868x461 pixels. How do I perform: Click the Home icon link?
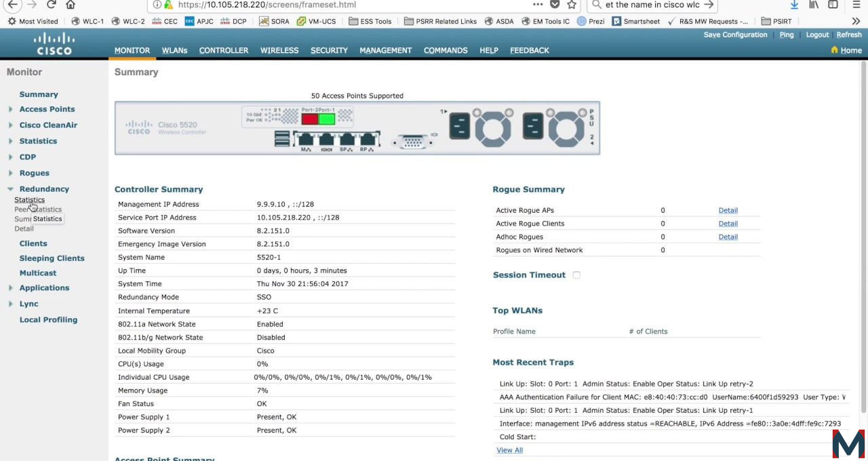coord(846,50)
